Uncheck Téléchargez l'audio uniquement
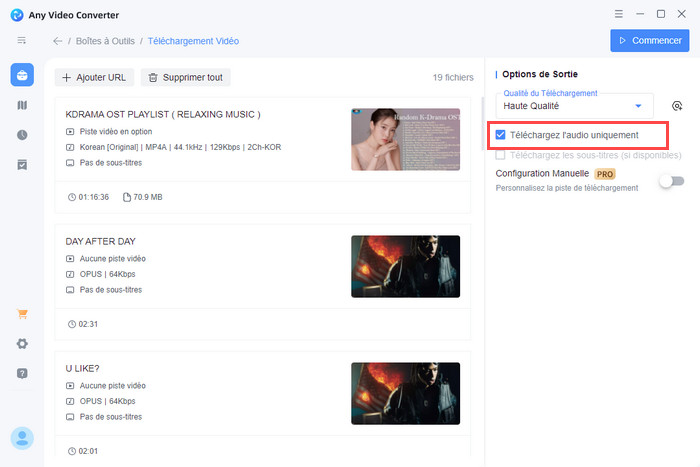 [501, 134]
